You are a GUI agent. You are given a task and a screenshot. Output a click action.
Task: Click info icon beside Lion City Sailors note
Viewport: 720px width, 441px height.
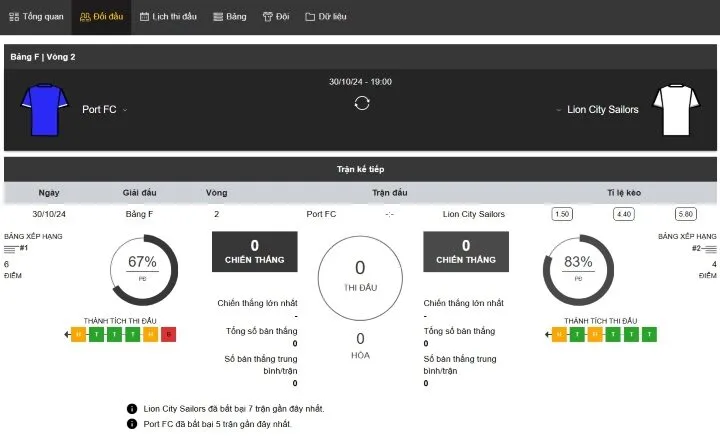(132, 408)
